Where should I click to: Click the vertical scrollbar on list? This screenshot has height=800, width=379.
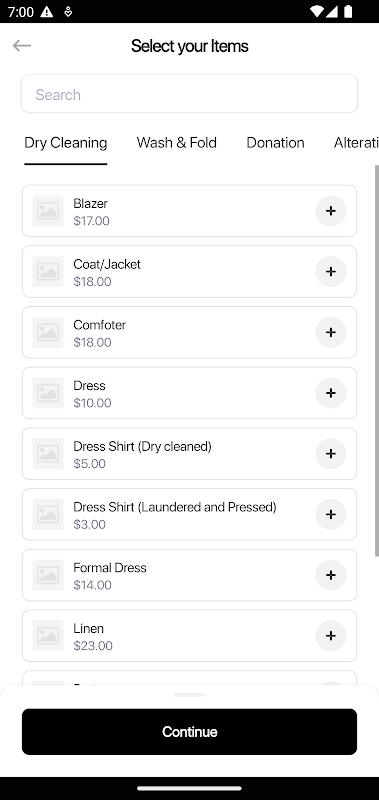[x=377, y=360]
